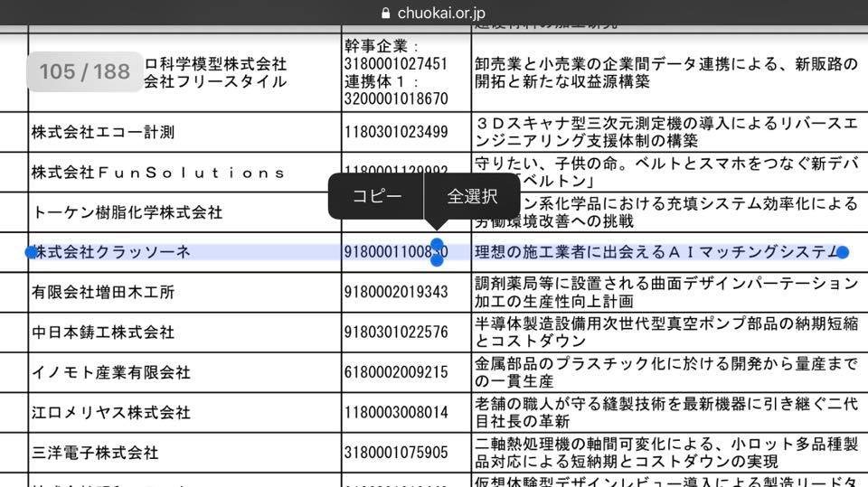Select 老舗の職人が守る縫製技術 description
The height and width of the screenshot is (487, 868).
click(666, 412)
